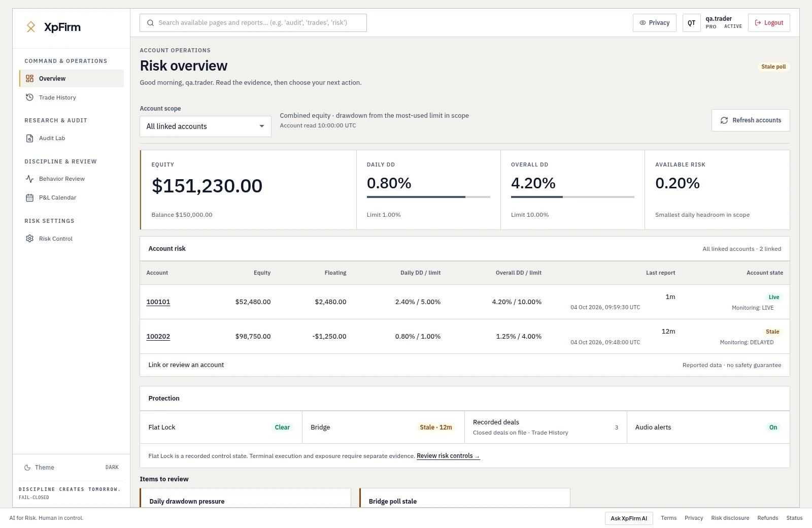
Task: Open the Status footer link
Action: [794, 518]
